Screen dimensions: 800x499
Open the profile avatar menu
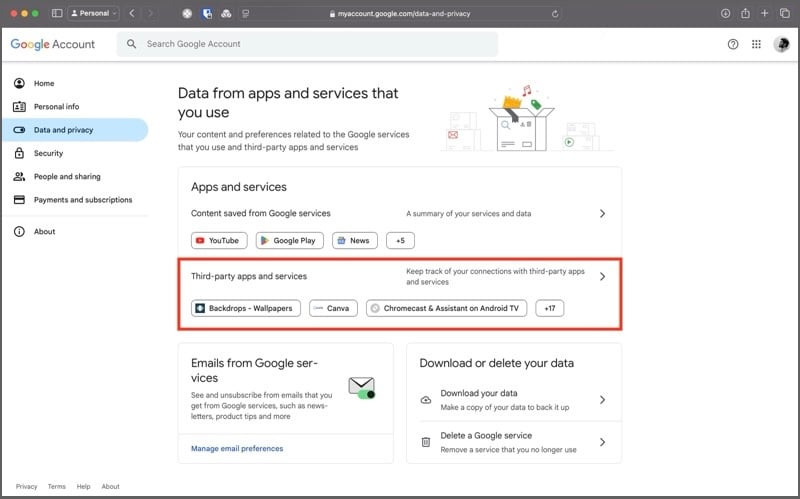coord(781,44)
